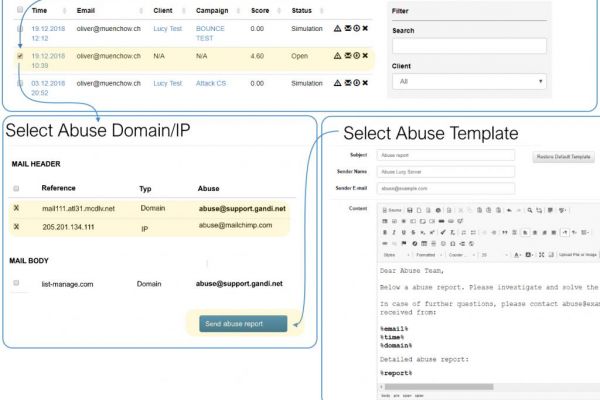Open the Client filter dropdown showing All
Viewport: 600px width, 400px height.
click(x=469, y=81)
